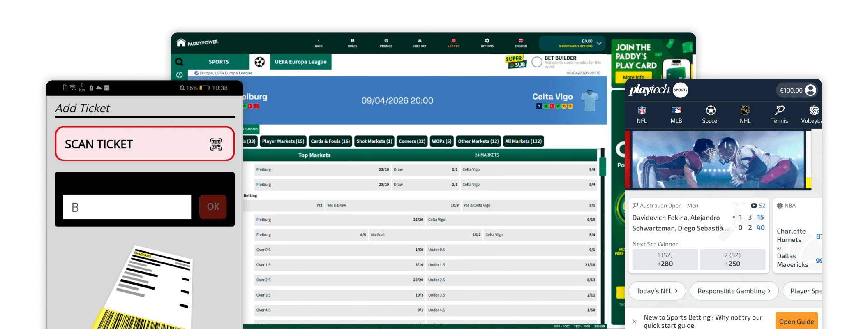Select MLB in the Playtech sports bar
868x329 pixels.
[676, 115]
